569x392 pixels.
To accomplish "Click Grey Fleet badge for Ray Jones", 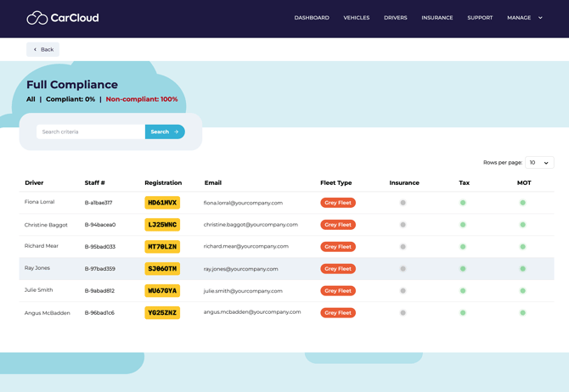I will 338,269.
